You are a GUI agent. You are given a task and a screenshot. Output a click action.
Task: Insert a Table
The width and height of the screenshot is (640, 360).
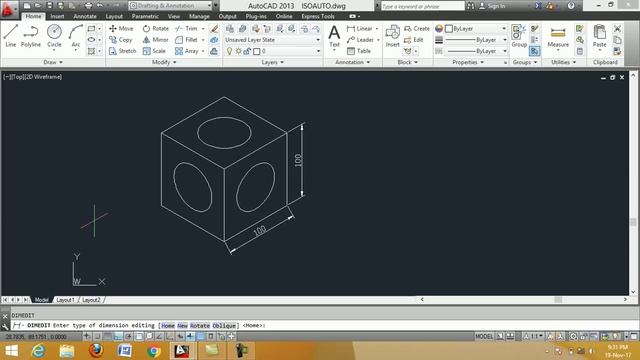click(x=359, y=51)
